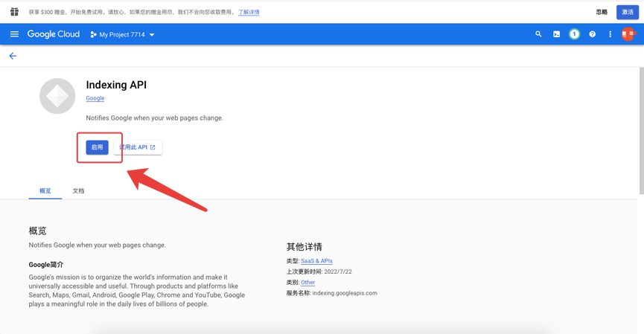Select the 概览 tab

[45, 191]
